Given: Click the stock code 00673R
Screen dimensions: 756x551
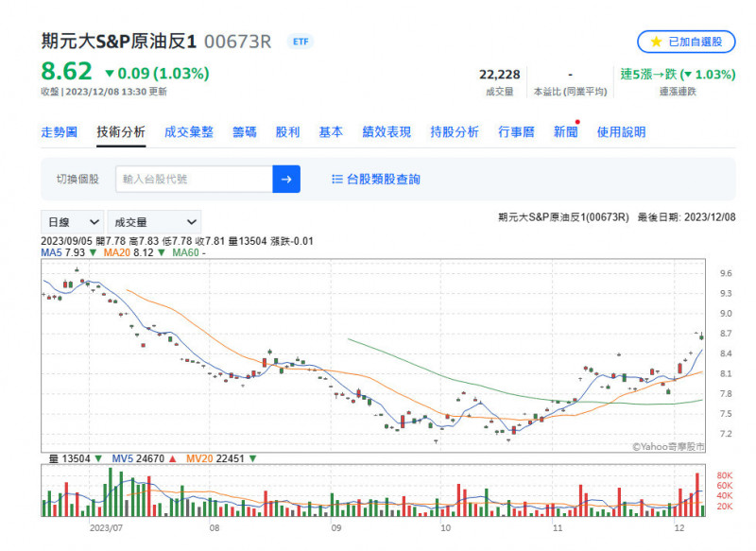Looking at the screenshot, I should (238, 42).
